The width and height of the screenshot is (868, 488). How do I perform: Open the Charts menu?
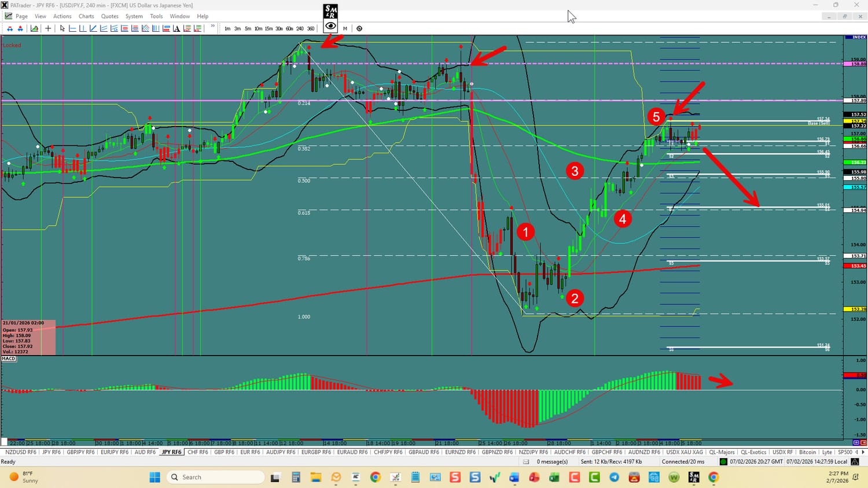click(86, 16)
